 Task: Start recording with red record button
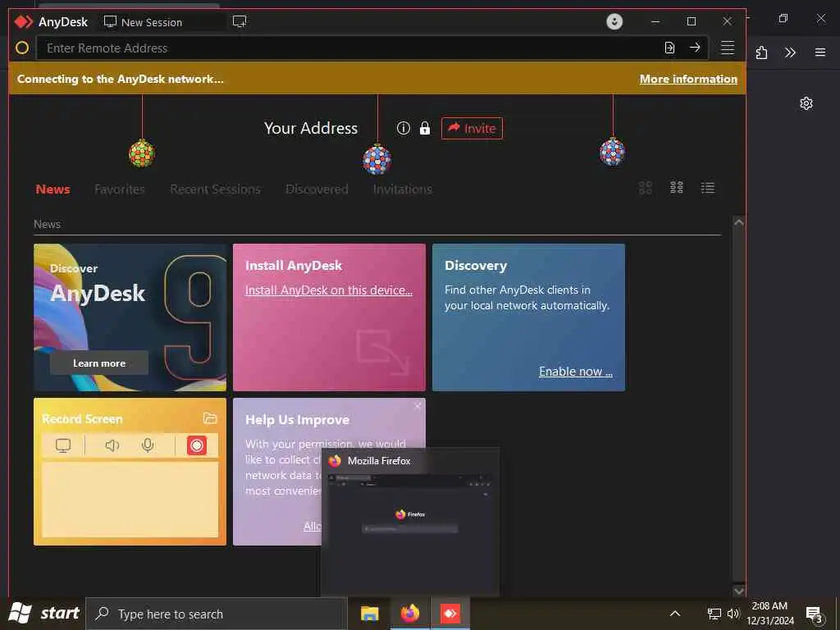coord(197,445)
